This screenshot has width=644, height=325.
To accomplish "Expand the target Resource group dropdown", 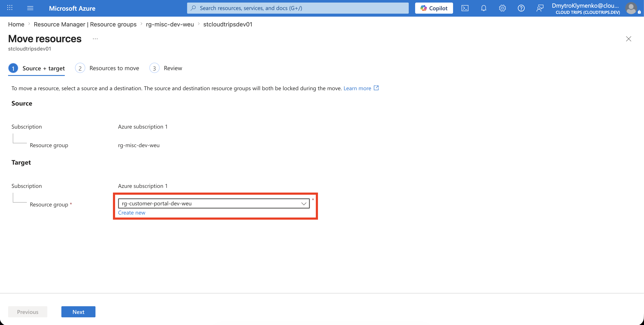I will [x=214, y=203].
